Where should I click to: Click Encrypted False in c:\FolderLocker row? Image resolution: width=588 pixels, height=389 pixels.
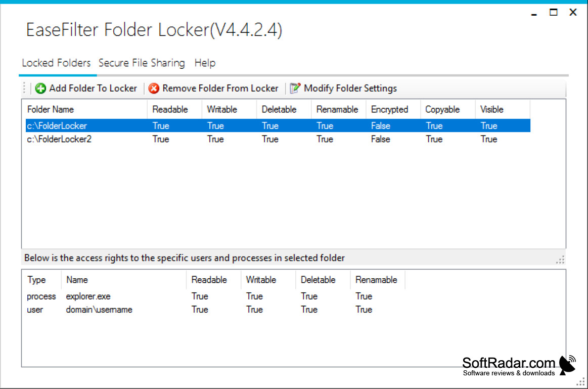point(381,125)
